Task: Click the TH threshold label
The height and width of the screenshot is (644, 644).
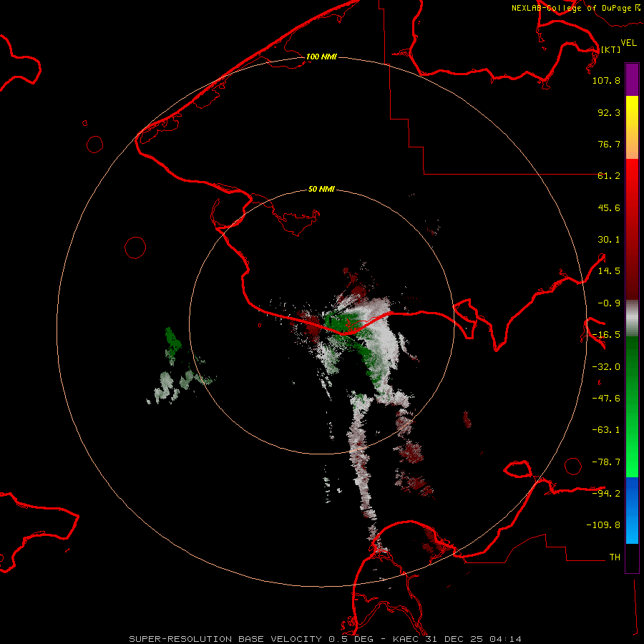Action: 615,557
